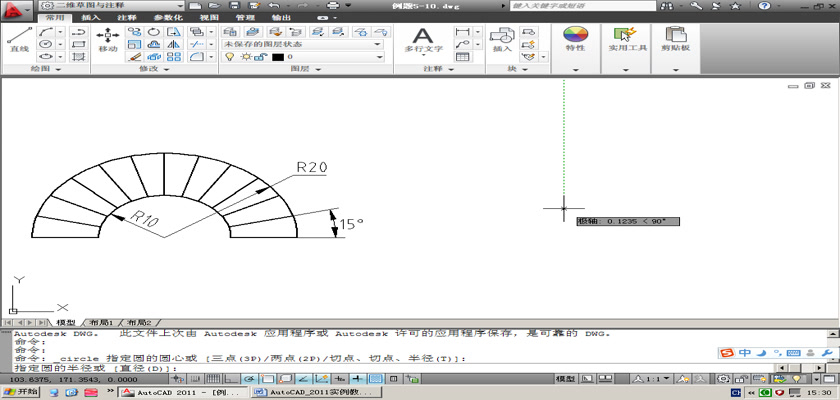Click the search field 键入关键字或短语
This screenshot has width=840, height=400.
click(582, 5)
